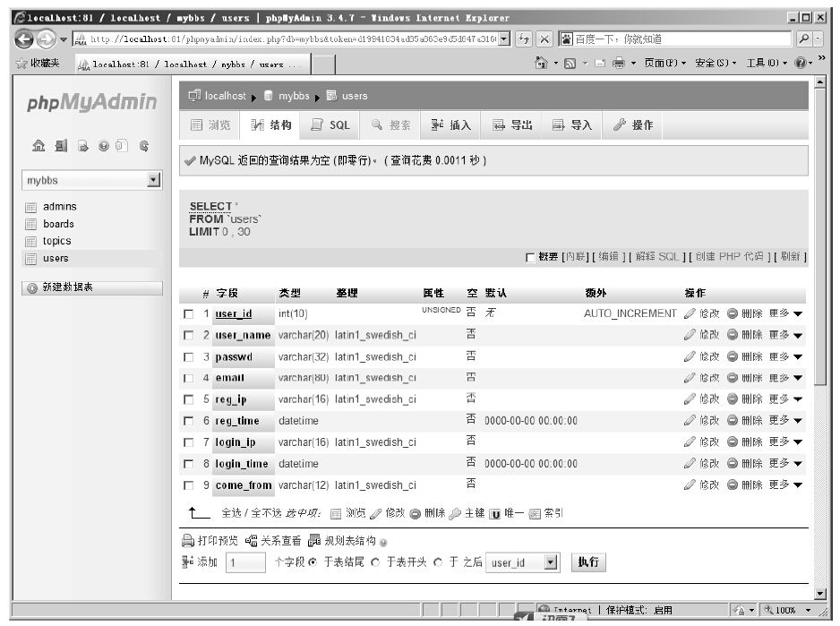Select the 于表结尾 radio button
The height and width of the screenshot is (626, 840).
[x=313, y=562]
